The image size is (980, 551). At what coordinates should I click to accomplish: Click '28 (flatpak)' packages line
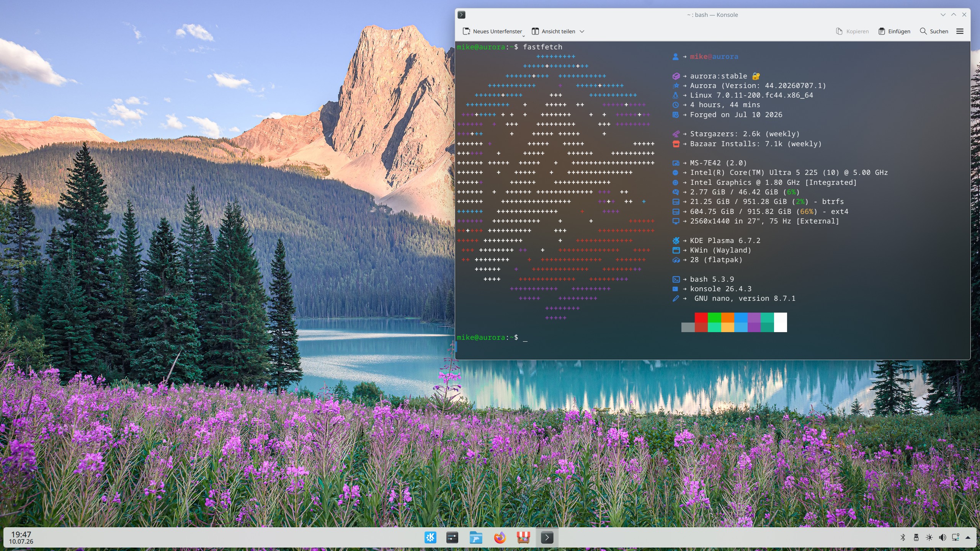point(716,260)
